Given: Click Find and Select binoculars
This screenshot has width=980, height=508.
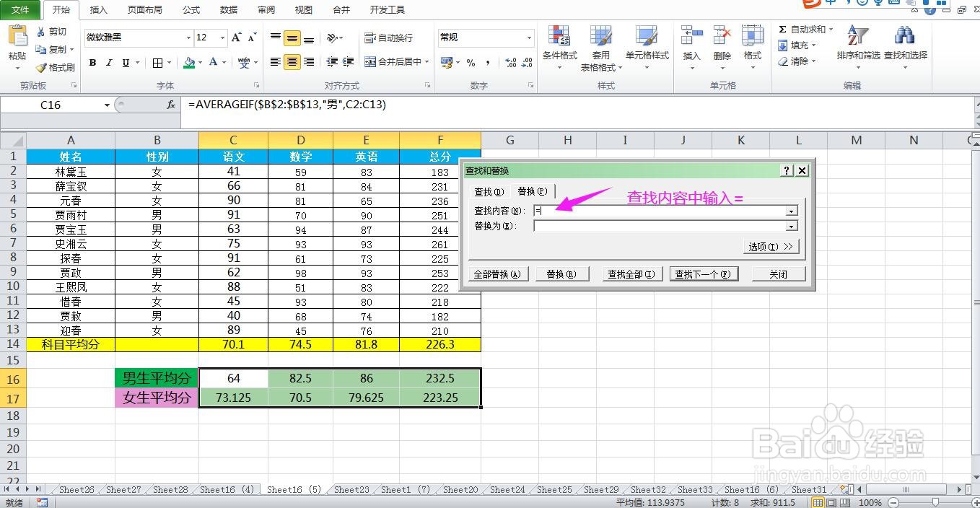Looking at the screenshot, I should pyautogui.click(x=905, y=35).
